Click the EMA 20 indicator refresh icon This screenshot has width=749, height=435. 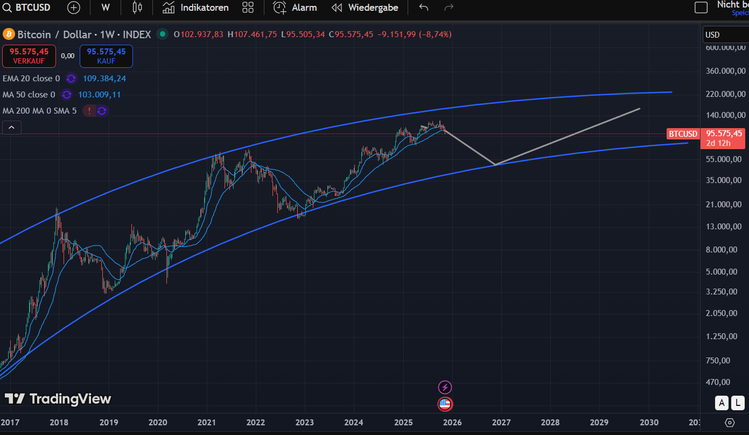[69, 78]
